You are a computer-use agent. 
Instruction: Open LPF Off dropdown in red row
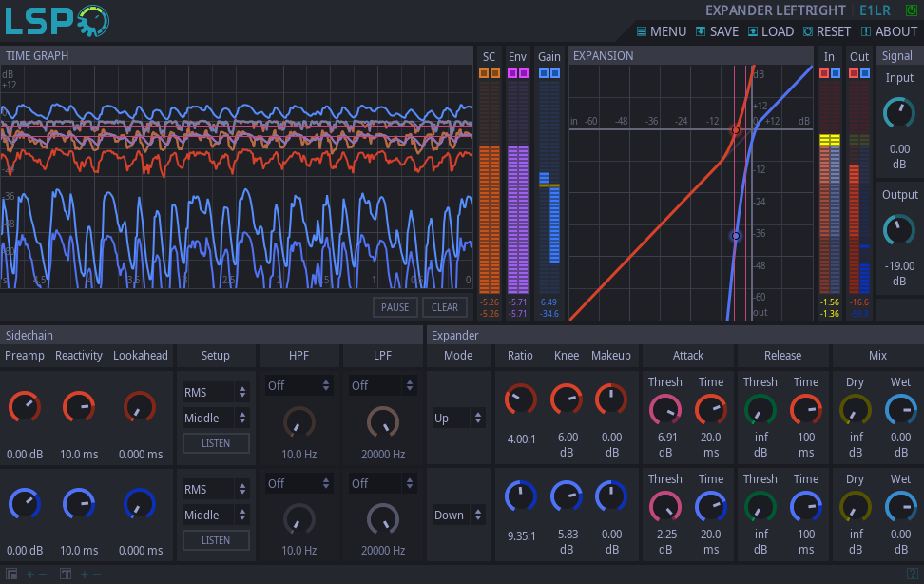click(x=382, y=385)
